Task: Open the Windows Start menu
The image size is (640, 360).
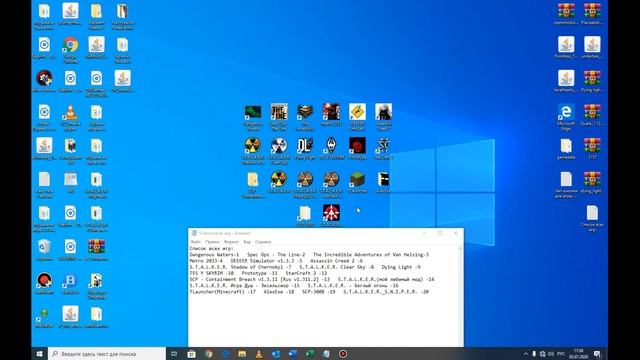Action: coord(40,354)
